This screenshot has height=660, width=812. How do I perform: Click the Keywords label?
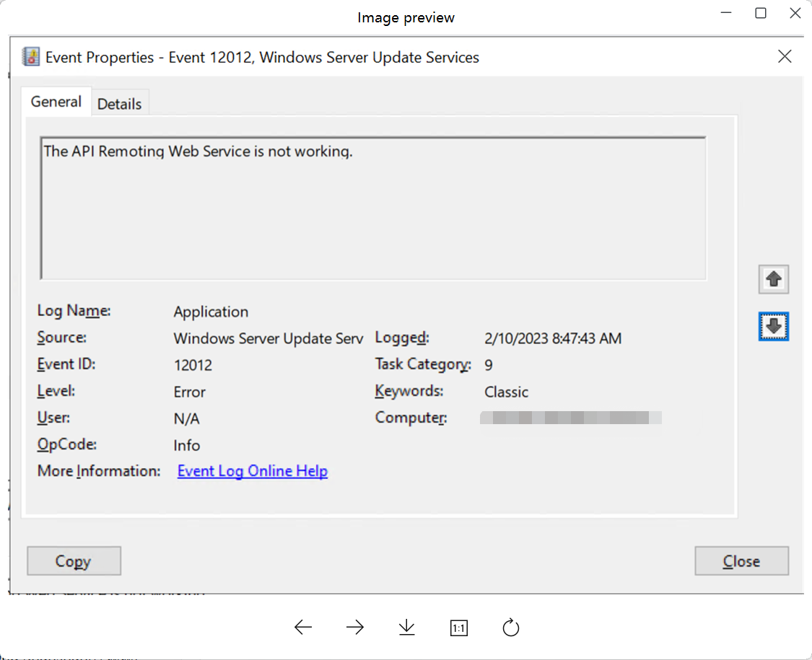point(409,391)
